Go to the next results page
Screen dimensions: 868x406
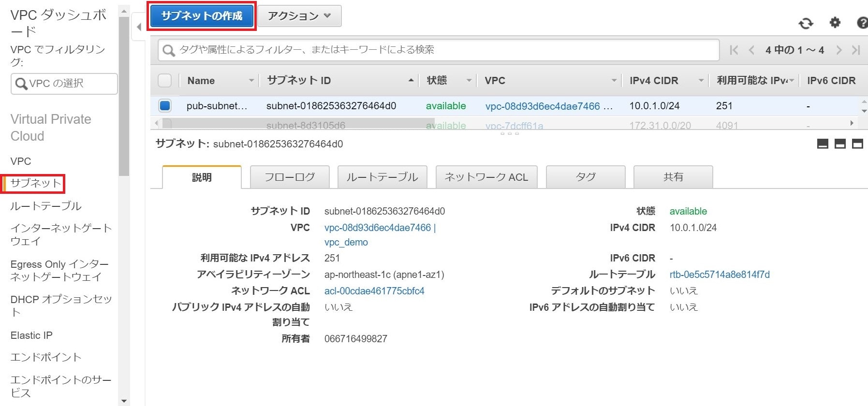pyautogui.click(x=839, y=50)
